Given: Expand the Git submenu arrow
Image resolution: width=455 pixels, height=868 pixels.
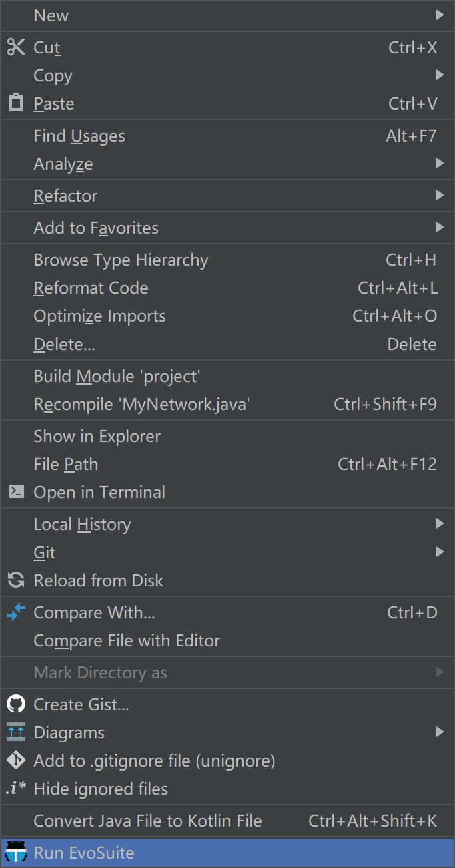Looking at the screenshot, I should coord(440,552).
